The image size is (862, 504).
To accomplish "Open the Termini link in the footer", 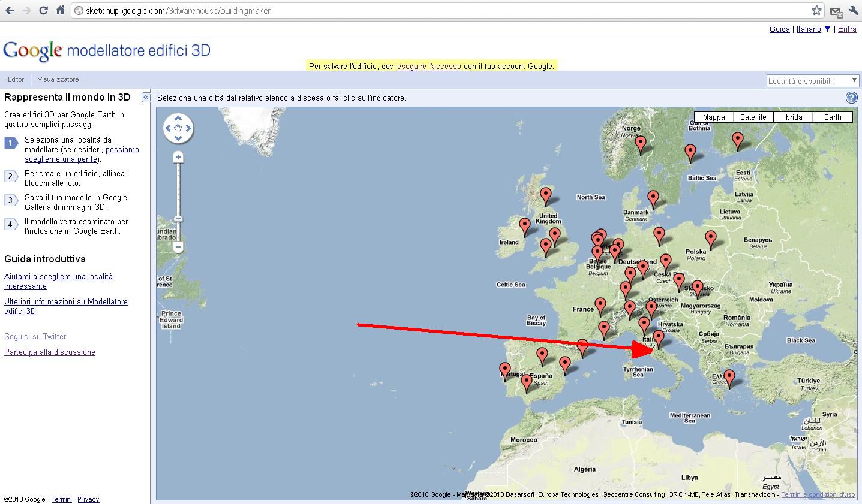I will pyautogui.click(x=61, y=499).
